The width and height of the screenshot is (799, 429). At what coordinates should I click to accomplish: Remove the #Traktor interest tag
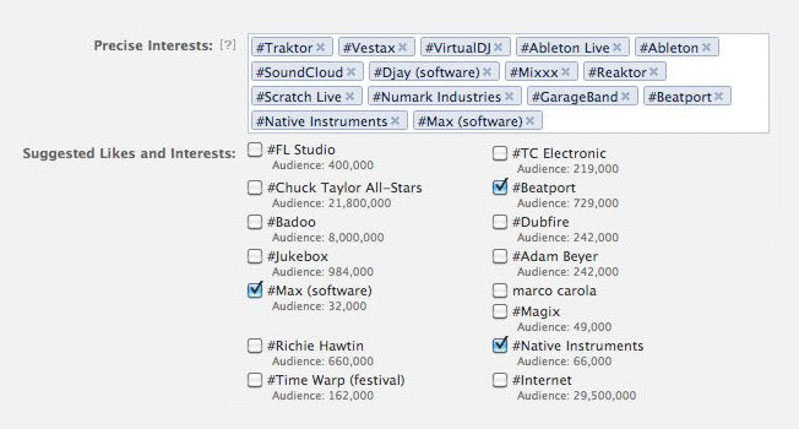(x=320, y=47)
